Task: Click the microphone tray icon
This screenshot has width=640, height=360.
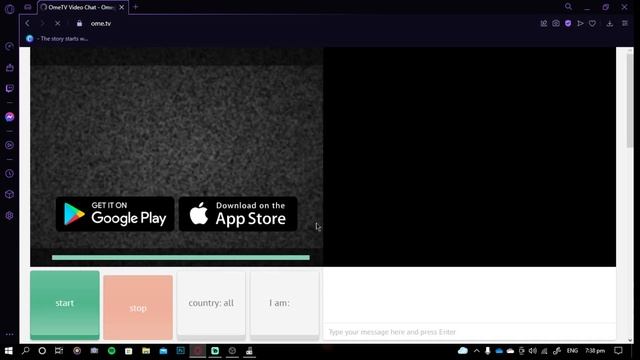Action: 488,351
